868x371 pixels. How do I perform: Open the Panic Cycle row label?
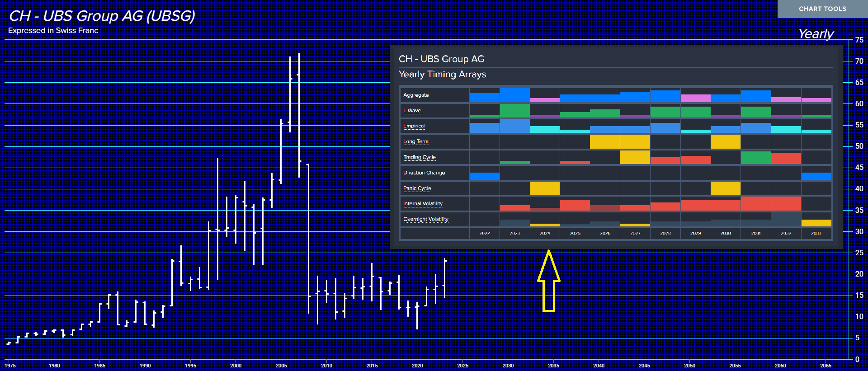(x=417, y=188)
